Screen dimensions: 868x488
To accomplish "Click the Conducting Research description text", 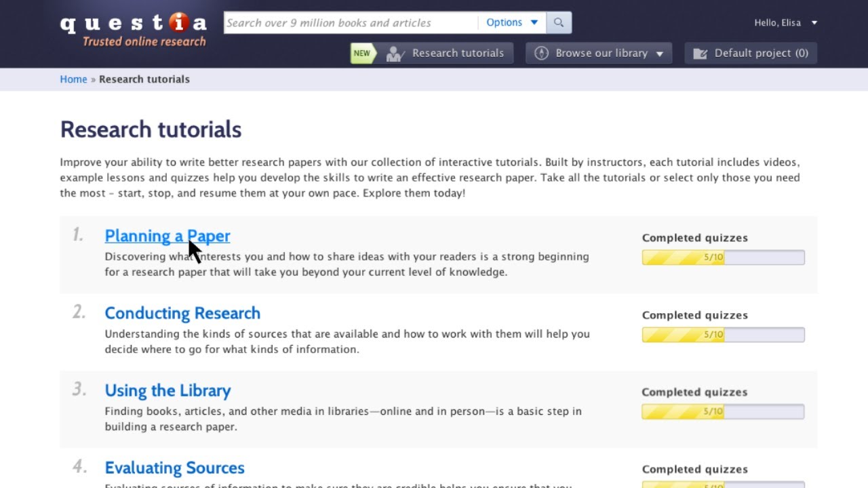I will pos(347,342).
